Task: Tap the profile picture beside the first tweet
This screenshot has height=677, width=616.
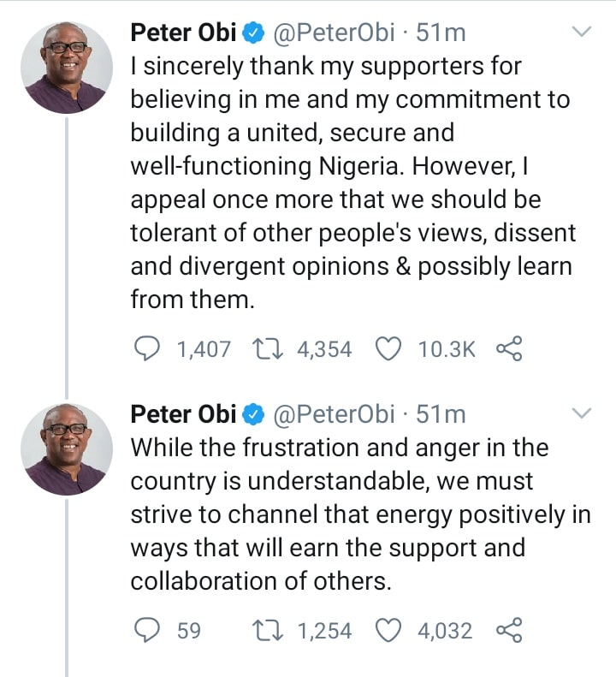Action: [x=67, y=68]
